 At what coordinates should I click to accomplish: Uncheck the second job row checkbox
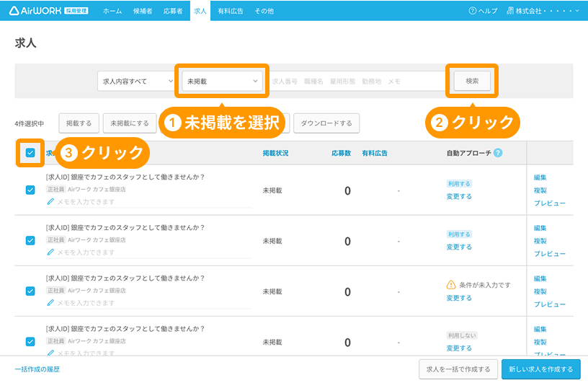click(30, 240)
